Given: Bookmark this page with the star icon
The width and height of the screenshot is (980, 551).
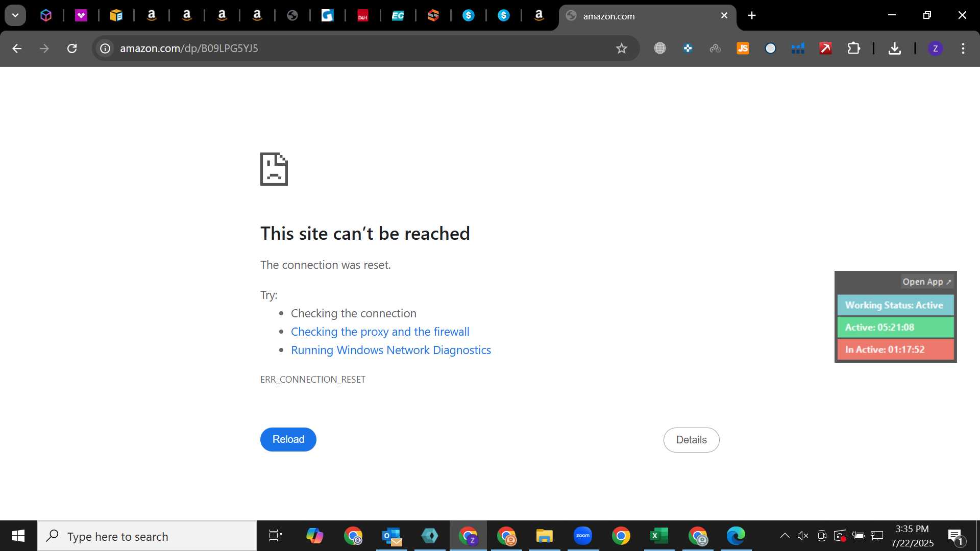Looking at the screenshot, I should [621, 48].
